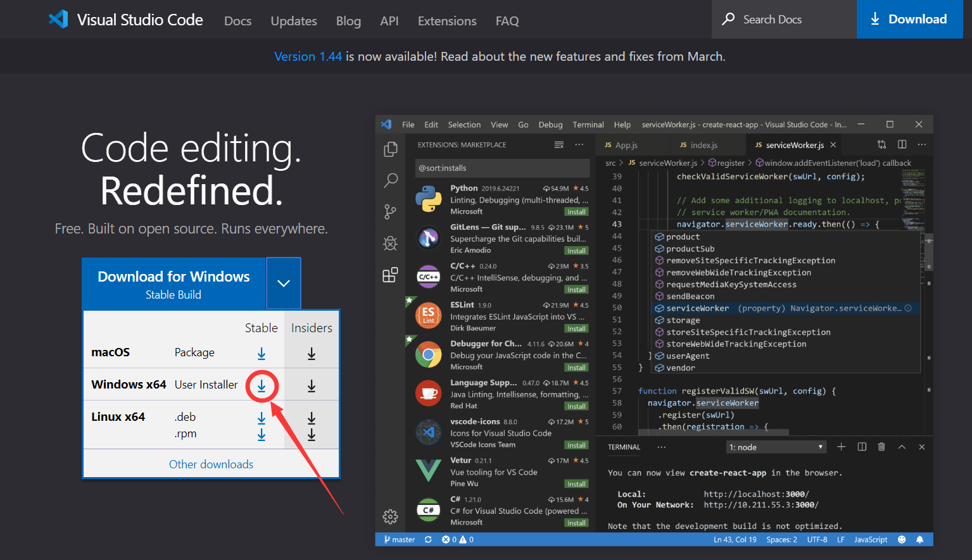Screen dimensions: 972x560
Task: Open the Other downloads link
Action: 211,464
